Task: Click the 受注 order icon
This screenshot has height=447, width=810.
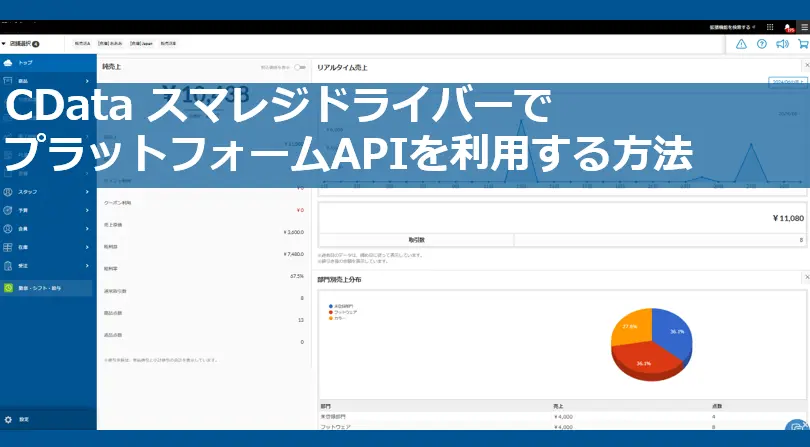Action: point(8,266)
